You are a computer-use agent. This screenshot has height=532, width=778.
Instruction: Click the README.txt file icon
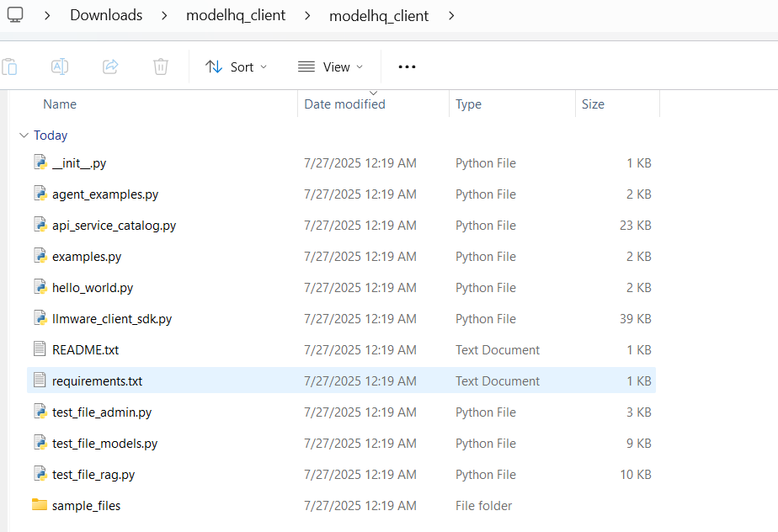pos(40,349)
